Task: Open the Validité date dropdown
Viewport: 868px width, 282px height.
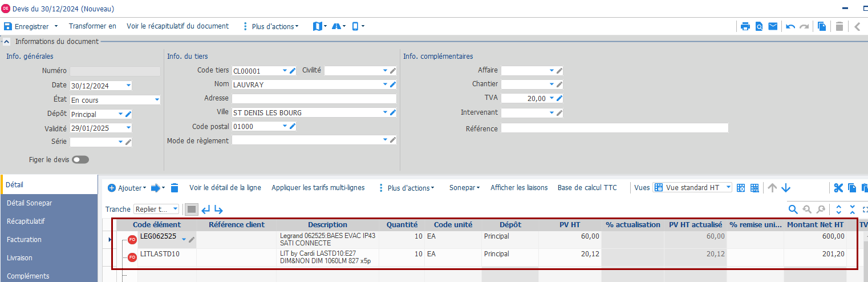Action: pos(128,128)
